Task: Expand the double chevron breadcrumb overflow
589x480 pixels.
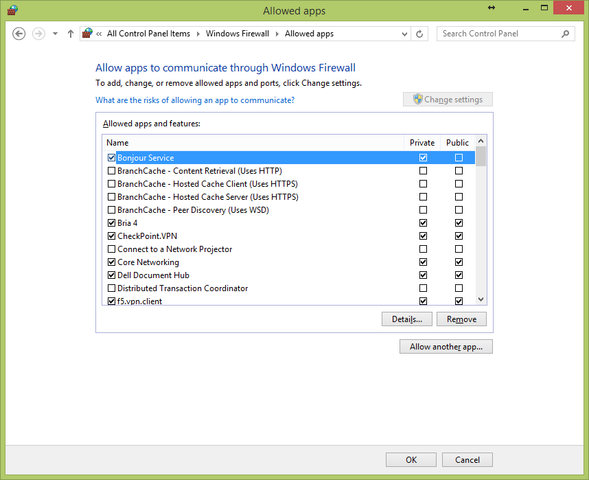Action: [99, 34]
